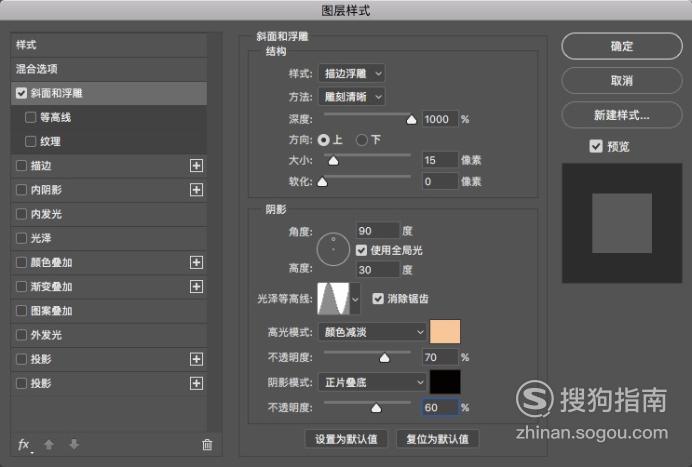The image size is (692, 467).
Task: Select the 内发光 effect row label
Action: coord(46,214)
